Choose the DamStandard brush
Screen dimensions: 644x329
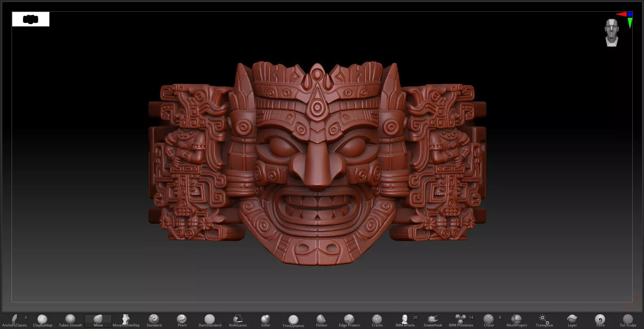(x=210, y=321)
